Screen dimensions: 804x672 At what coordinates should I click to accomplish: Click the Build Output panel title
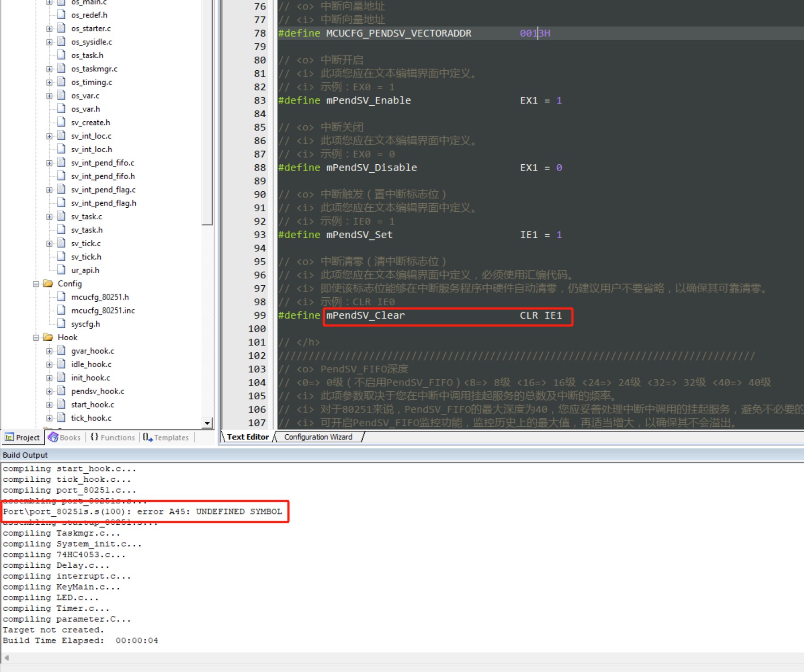click(x=25, y=455)
